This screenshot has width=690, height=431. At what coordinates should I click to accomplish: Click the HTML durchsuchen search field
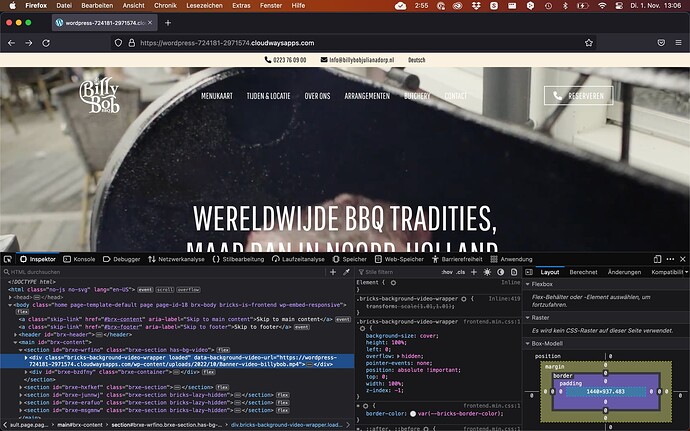(163, 272)
